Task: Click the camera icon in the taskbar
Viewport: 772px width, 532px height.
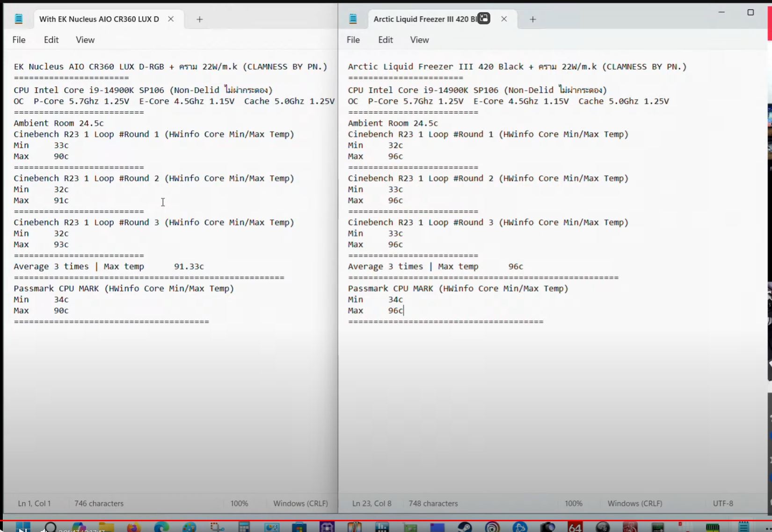Action: pyautogui.click(x=547, y=528)
